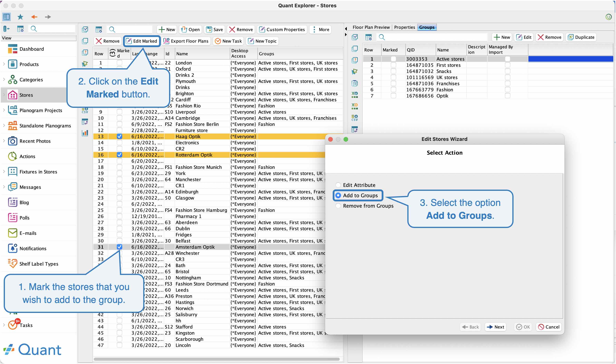Open the Stores house icon

13,95
